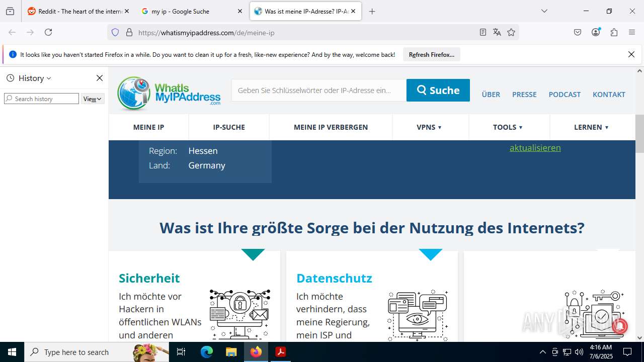Screen dimensions: 644x362
Task: Open the View dropdown in History
Action: tap(93, 99)
